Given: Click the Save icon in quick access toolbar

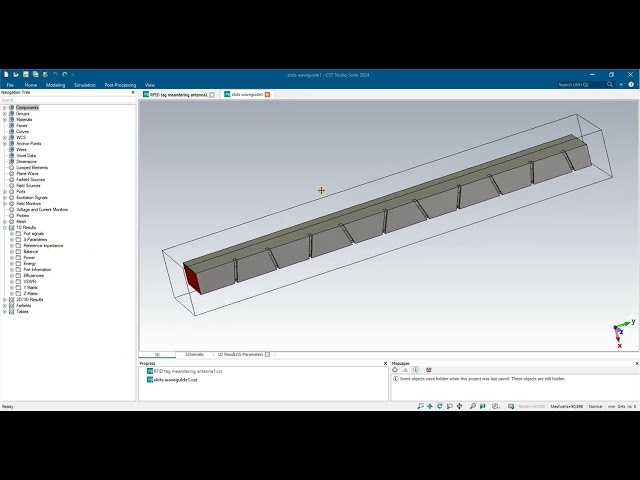Looking at the screenshot, I should pyautogui.click(x=26, y=74).
